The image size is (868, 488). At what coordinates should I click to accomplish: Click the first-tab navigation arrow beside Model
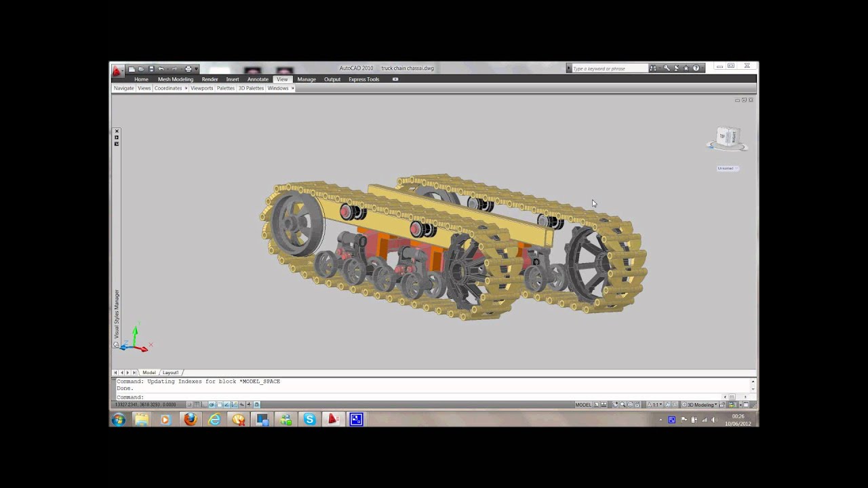tap(115, 373)
